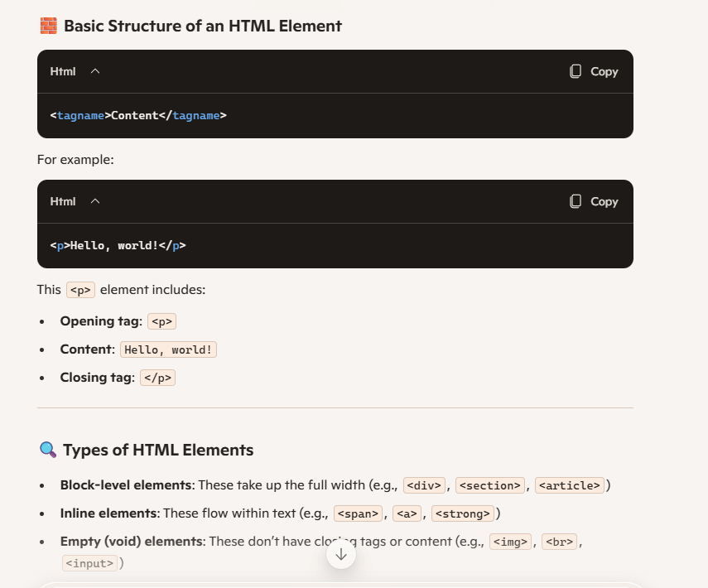Click the brick emoji beside Basic Structure heading

pos(48,26)
